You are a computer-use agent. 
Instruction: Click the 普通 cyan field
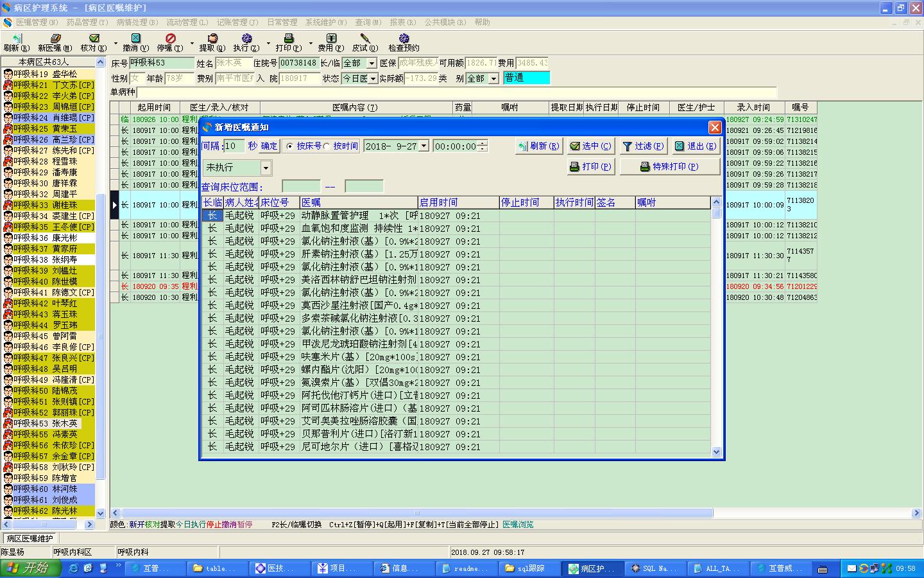pos(527,78)
